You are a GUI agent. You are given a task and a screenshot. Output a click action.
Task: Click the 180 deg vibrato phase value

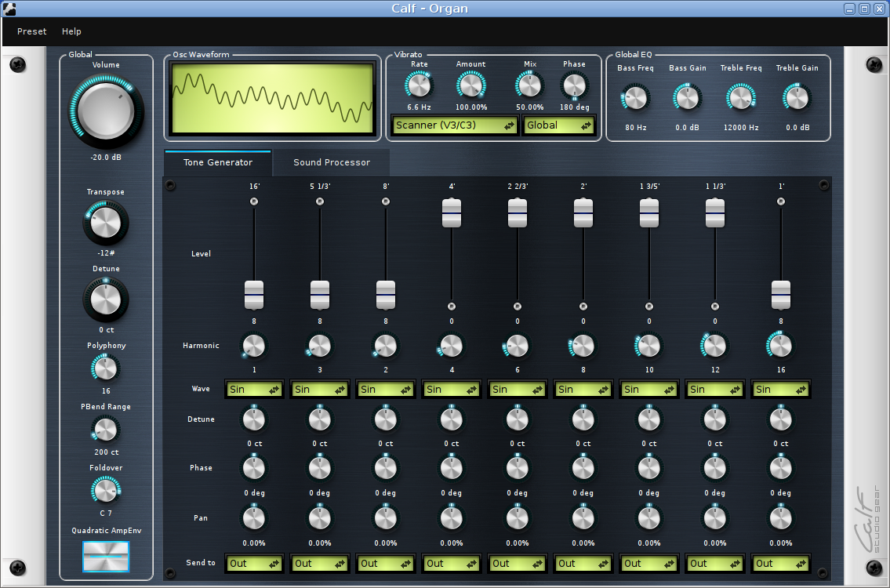(x=575, y=107)
